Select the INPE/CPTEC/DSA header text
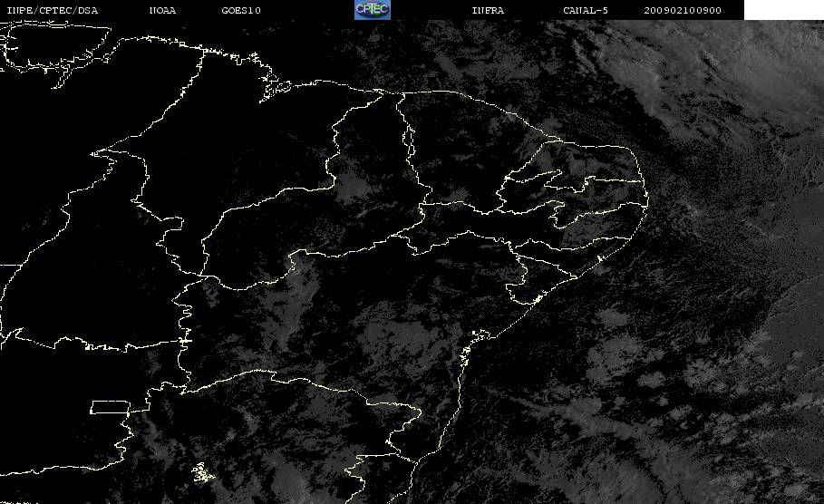The width and height of the screenshot is (824, 504). click(52, 11)
